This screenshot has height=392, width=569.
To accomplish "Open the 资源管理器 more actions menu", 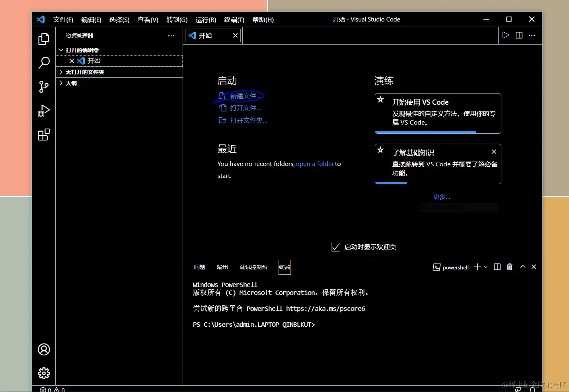I will (x=171, y=36).
